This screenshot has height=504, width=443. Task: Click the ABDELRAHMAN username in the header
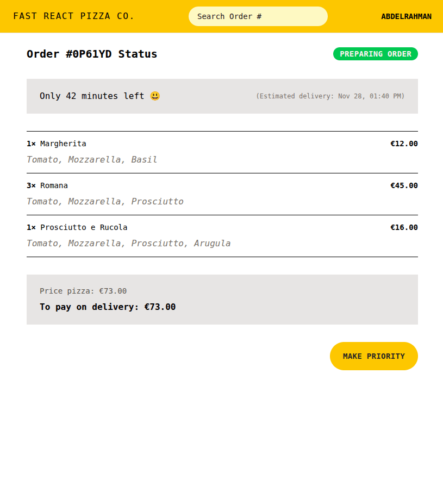[x=406, y=16]
